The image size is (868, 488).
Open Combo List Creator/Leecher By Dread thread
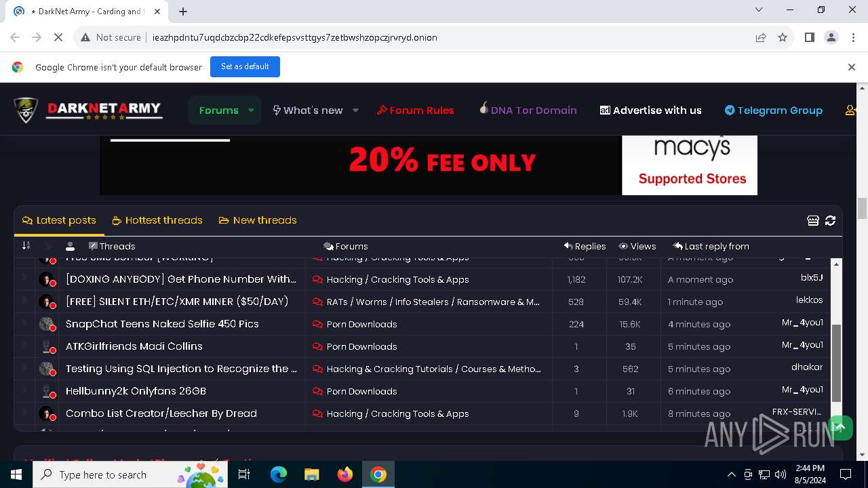(x=161, y=413)
